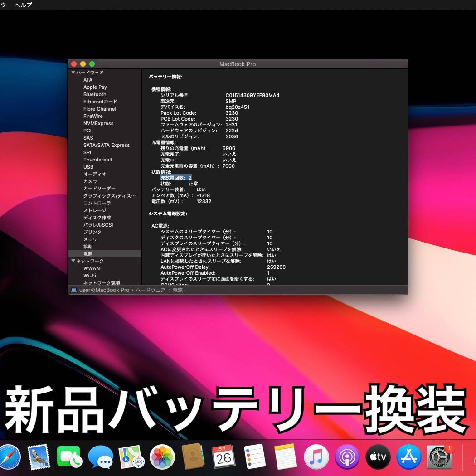
Task: Select ストレージ in the sidebar
Action: pos(95,210)
